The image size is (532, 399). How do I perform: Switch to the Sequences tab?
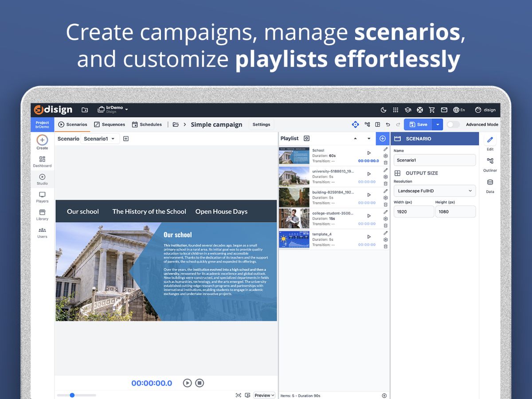coord(110,125)
